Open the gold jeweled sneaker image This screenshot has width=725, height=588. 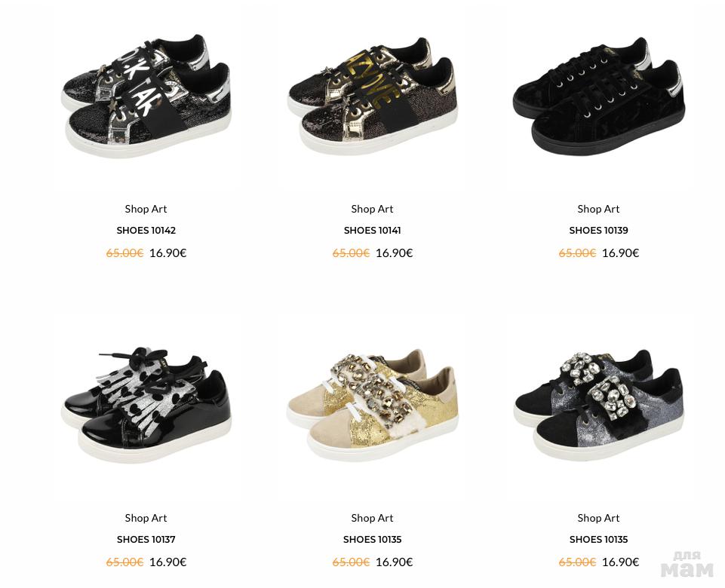pyautogui.click(x=372, y=405)
